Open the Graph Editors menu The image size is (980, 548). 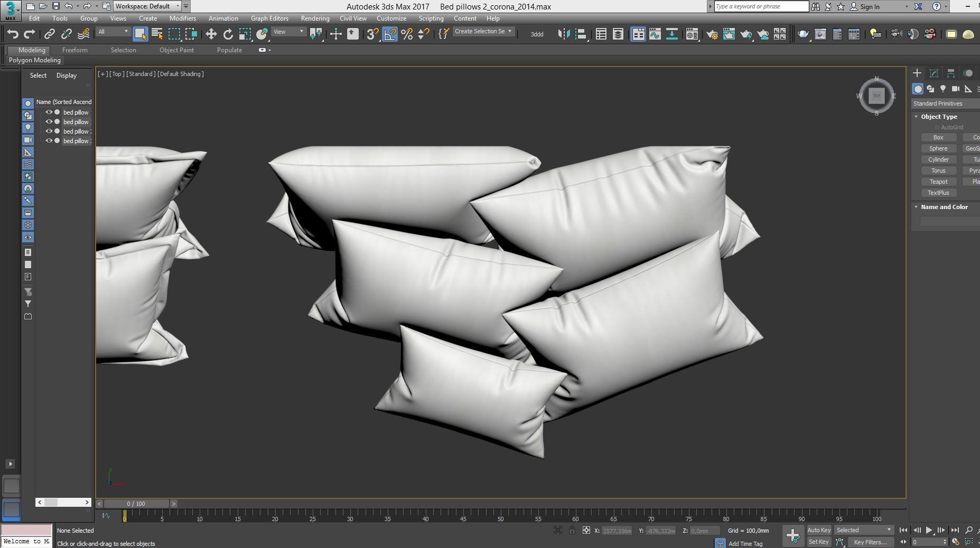pyautogui.click(x=269, y=18)
